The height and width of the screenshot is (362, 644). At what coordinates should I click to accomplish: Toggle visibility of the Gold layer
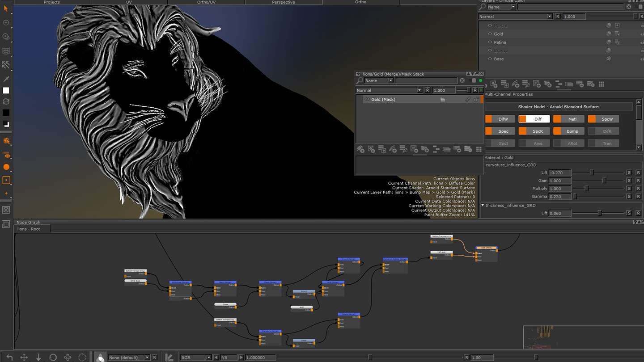(x=490, y=34)
